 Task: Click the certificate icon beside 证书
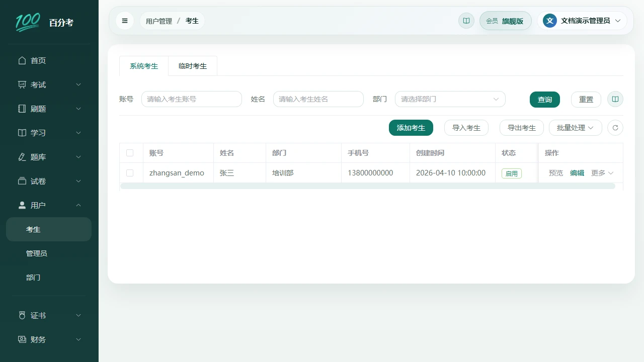coord(22,315)
